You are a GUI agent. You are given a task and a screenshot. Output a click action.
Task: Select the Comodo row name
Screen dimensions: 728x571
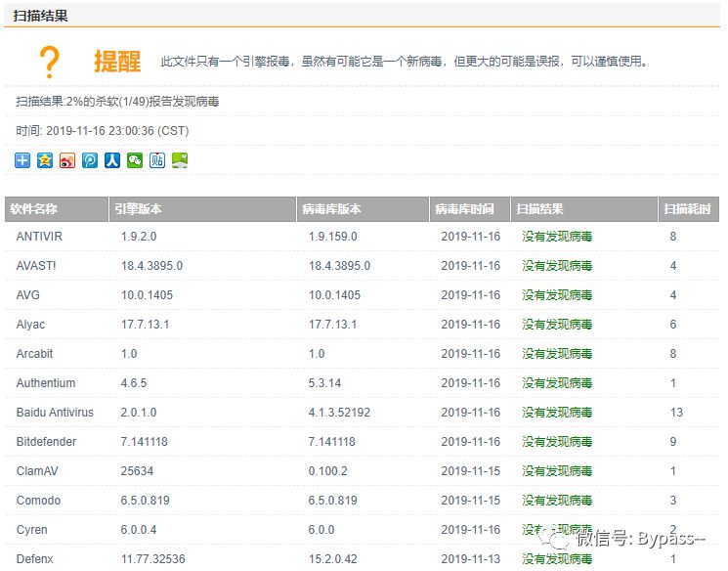[38, 501]
